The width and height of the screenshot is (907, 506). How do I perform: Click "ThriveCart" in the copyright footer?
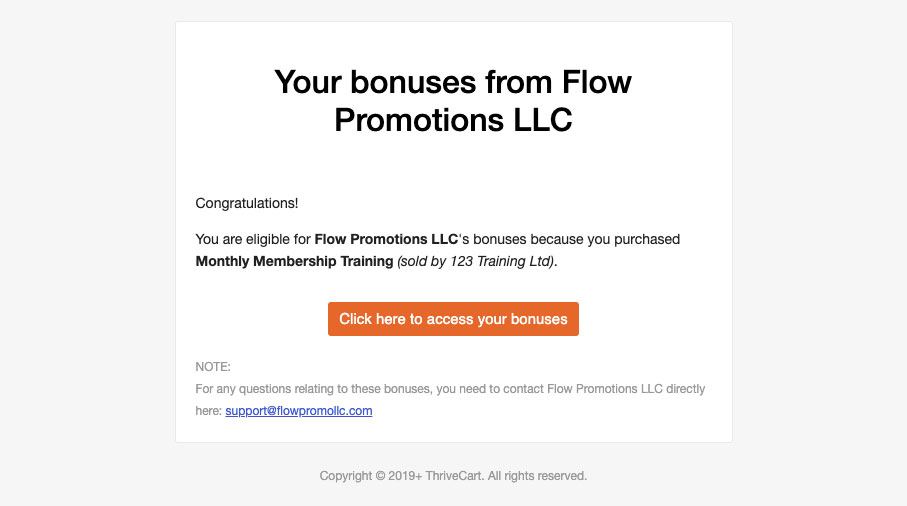click(x=454, y=476)
